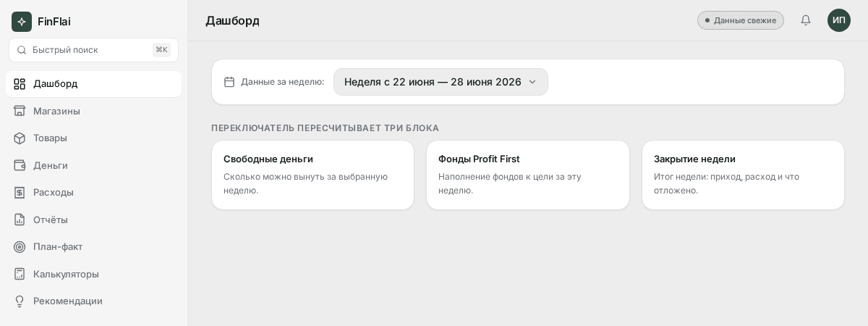Open План-факт page
The width and height of the screenshot is (868, 326).
pyautogui.click(x=93, y=247)
